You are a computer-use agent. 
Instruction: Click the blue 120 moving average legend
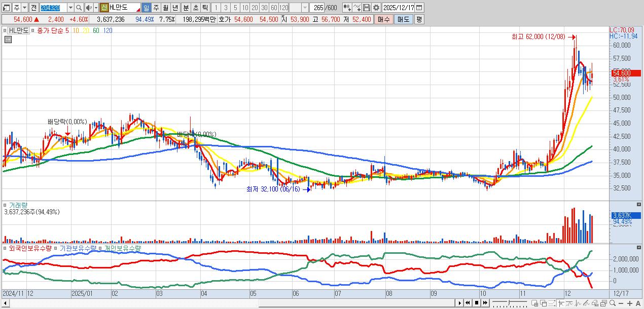pos(108,30)
